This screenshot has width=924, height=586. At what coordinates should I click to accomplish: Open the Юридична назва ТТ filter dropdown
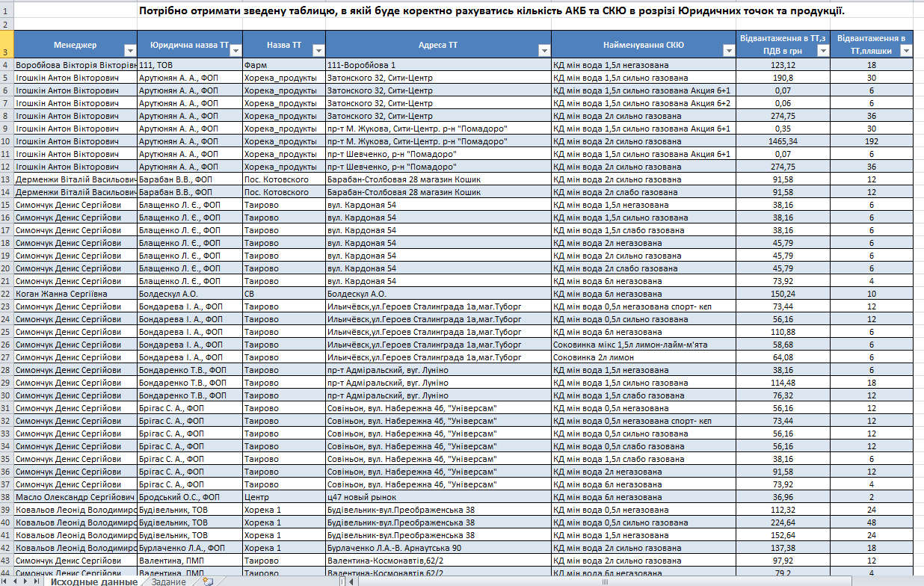click(236, 51)
